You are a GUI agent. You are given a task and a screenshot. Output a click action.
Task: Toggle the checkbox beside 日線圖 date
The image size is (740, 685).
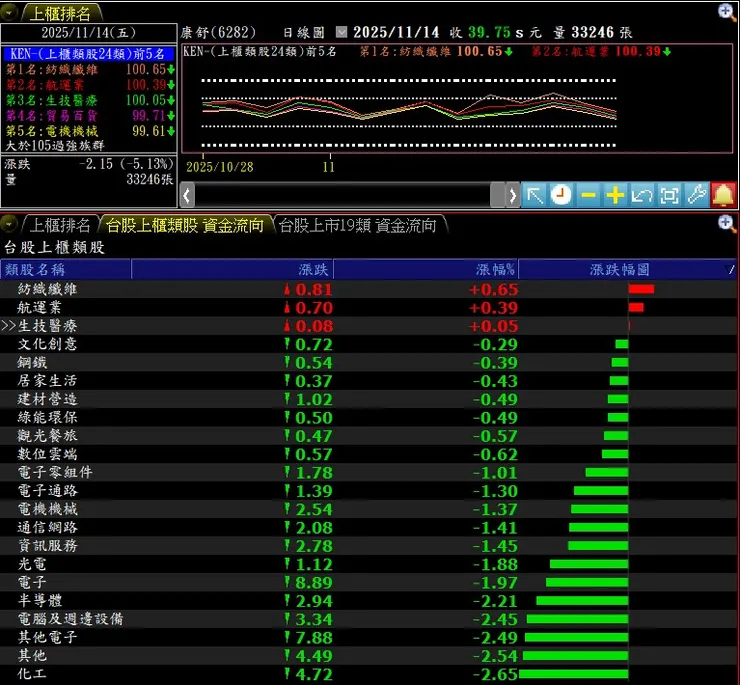pyautogui.click(x=341, y=32)
